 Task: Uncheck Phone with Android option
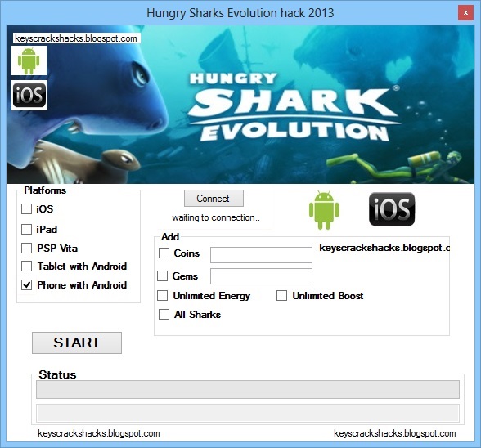pyautogui.click(x=26, y=284)
